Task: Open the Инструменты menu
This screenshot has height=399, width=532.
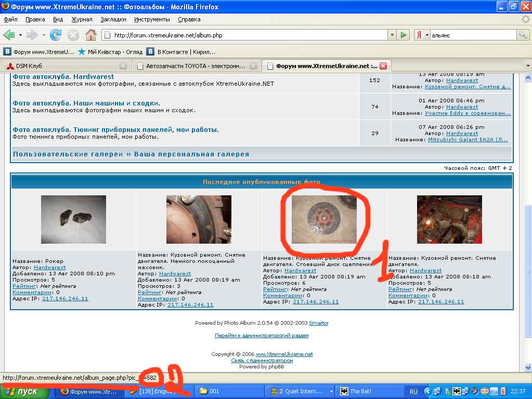Action: point(152,19)
